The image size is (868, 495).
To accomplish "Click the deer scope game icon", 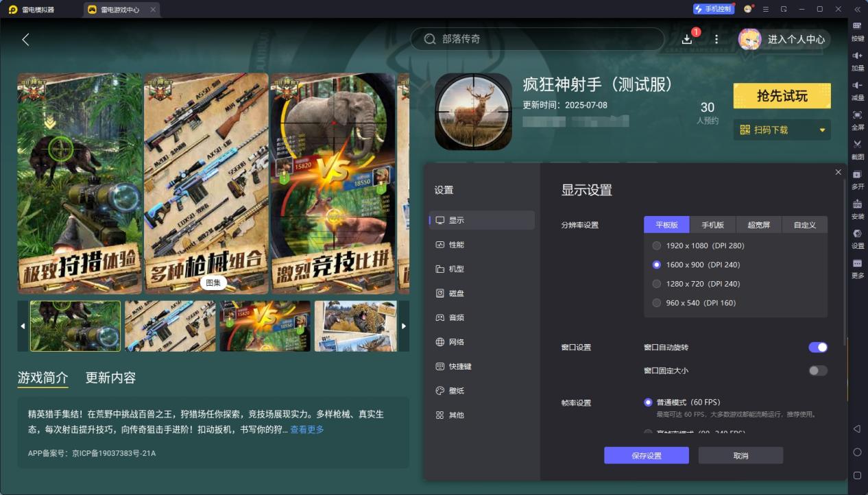I will pos(473,112).
